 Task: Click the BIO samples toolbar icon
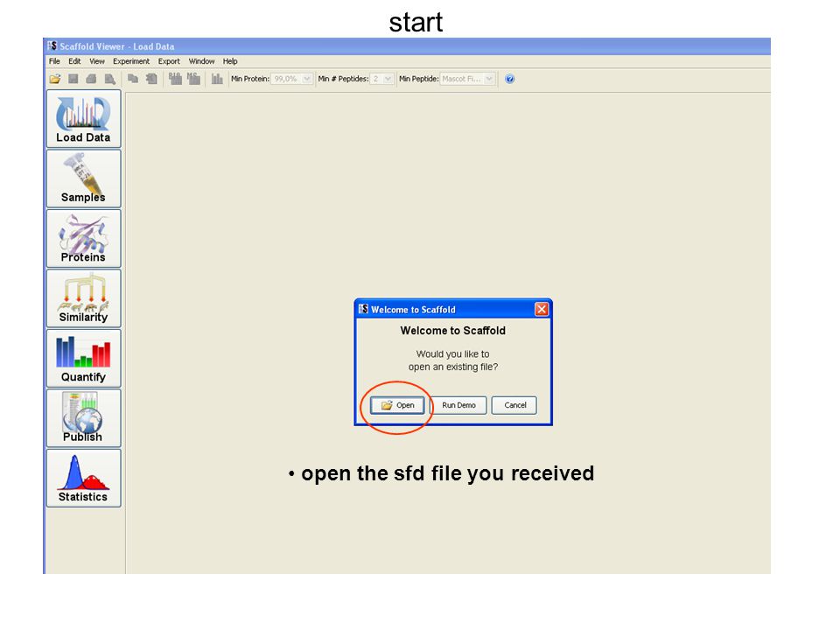point(175,79)
